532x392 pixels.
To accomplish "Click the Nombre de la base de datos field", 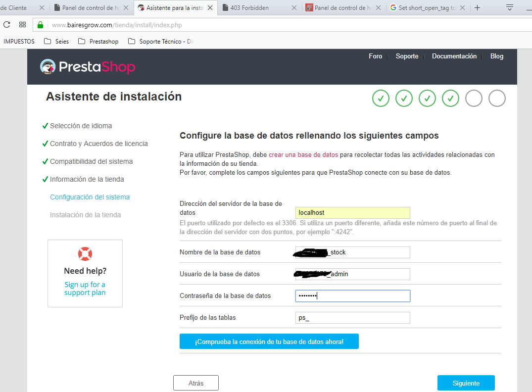I will coord(352,252).
